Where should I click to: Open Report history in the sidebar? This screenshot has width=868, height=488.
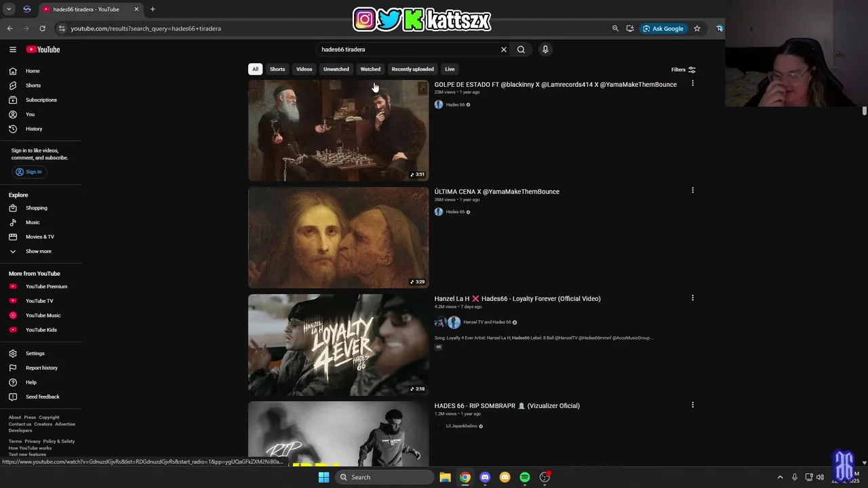tap(41, 368)
